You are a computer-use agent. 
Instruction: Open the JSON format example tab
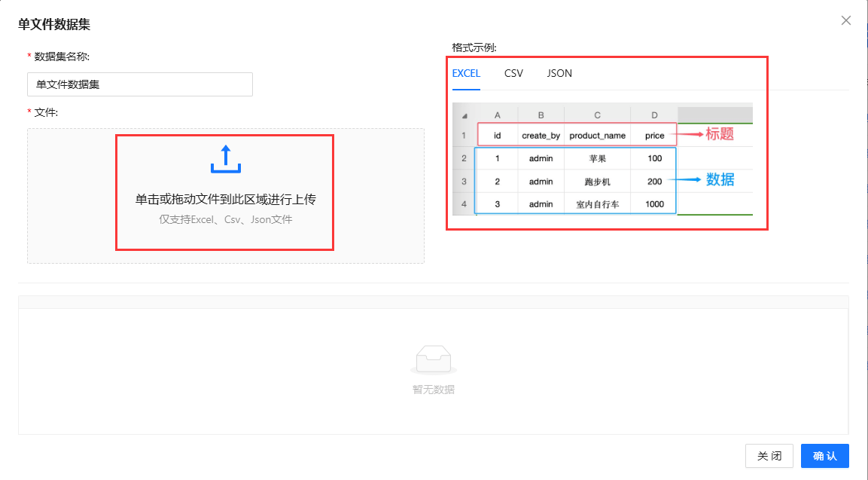pos(559,73)
